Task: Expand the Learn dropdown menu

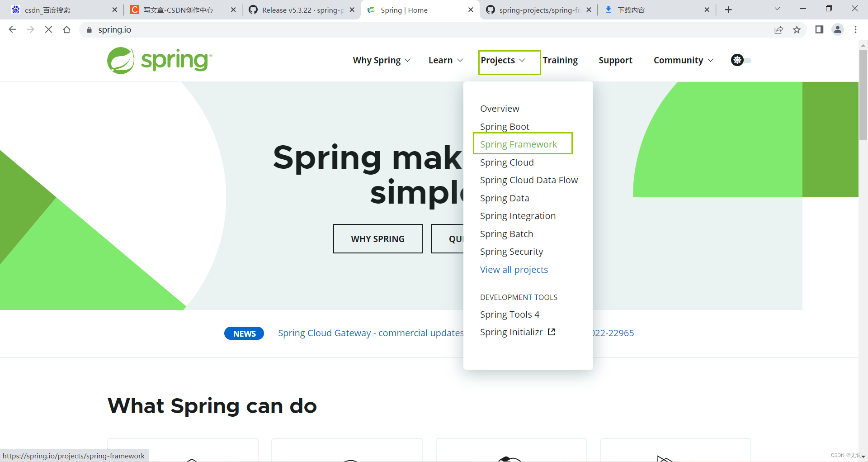Action: click(445, 60)
